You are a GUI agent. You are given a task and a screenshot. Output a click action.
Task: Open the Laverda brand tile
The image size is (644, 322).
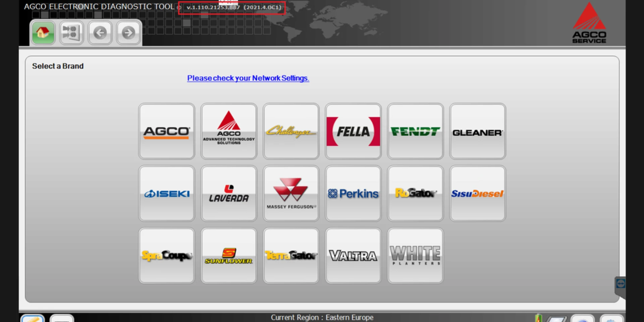pos(229,194)
